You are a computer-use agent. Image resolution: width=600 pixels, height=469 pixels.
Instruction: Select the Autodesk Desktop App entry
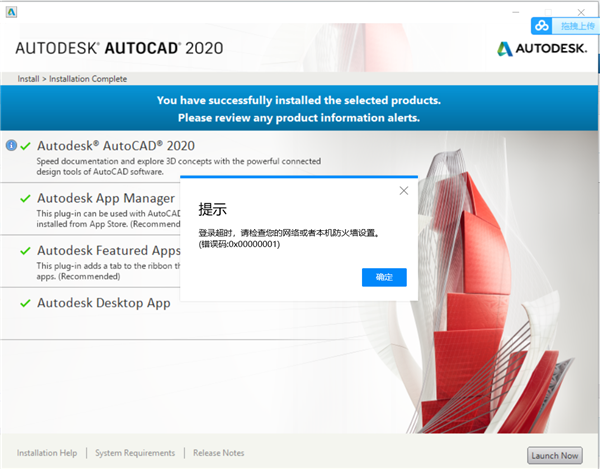tap(103, 302)
